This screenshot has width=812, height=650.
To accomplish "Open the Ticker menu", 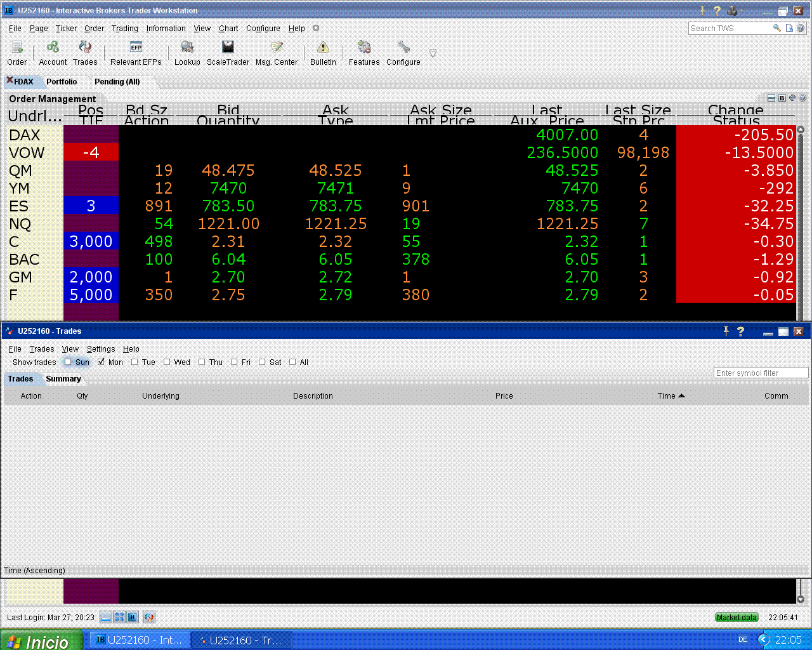I will 66,29.
